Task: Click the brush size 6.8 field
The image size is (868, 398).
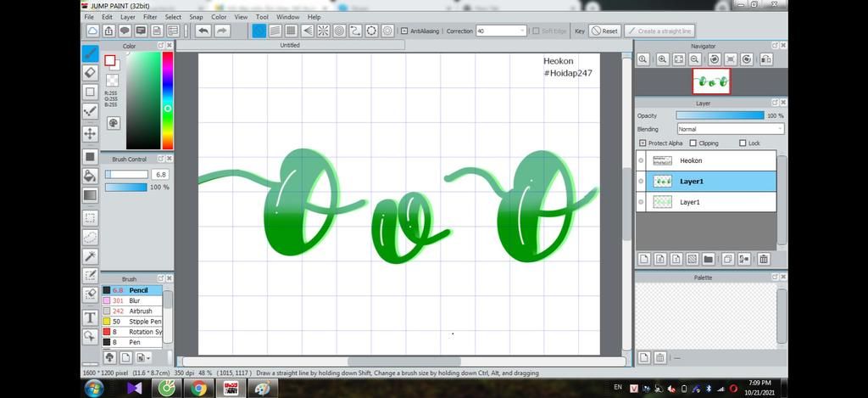Action: 160,175
